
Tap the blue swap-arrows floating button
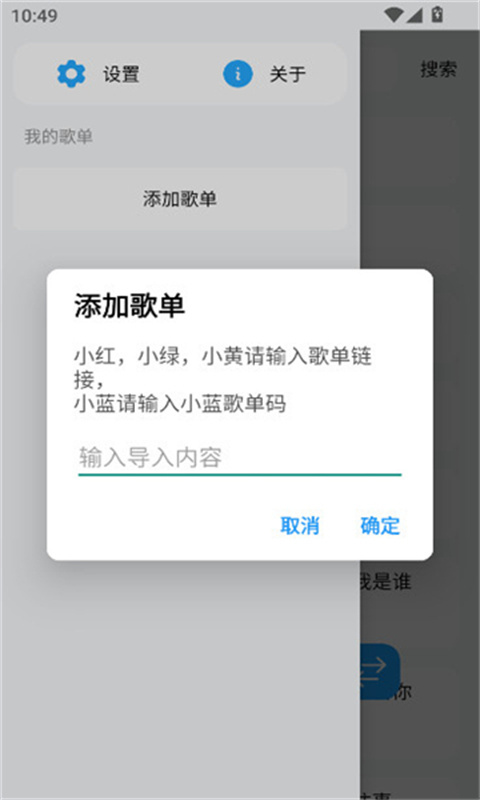[380, 671]
